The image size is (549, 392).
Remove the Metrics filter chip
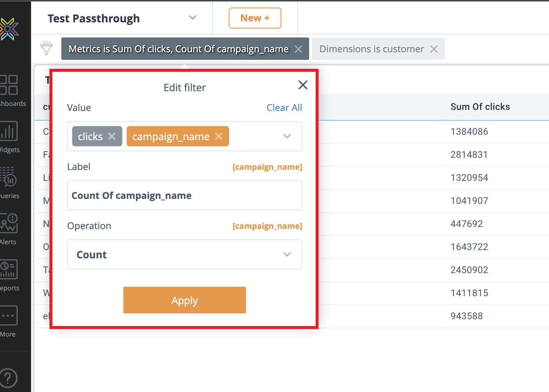tap(298, 49)
